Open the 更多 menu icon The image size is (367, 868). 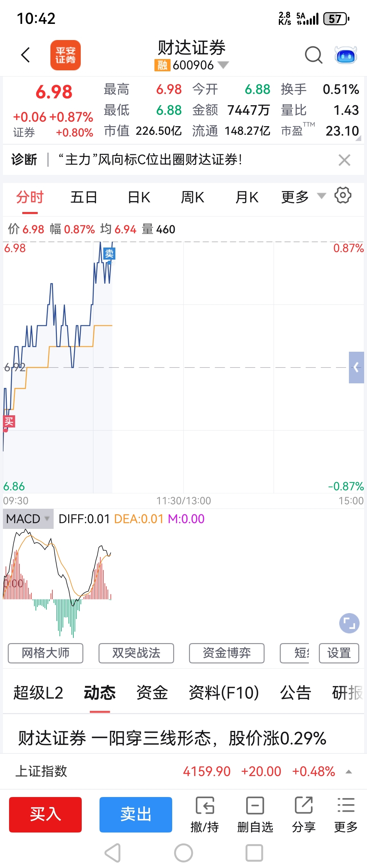coord(346,814)
